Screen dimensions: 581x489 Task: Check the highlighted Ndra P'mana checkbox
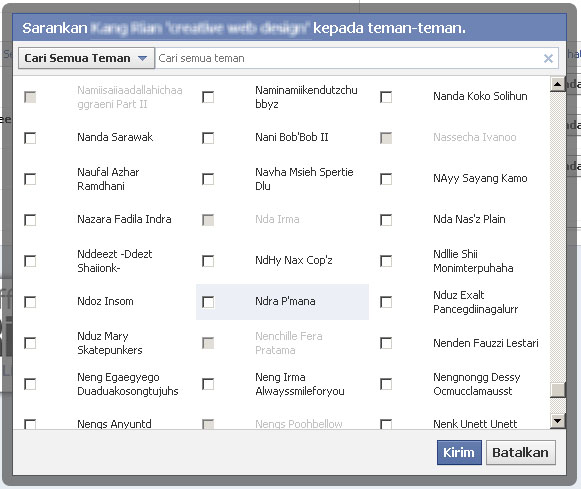[x=208, y=302]
